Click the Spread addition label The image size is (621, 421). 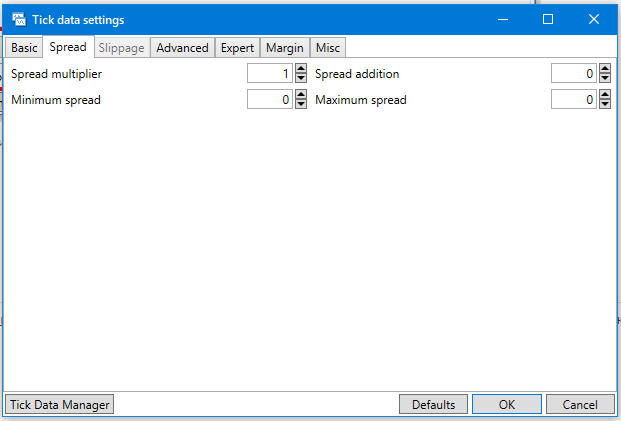click(x=357, y=74)
